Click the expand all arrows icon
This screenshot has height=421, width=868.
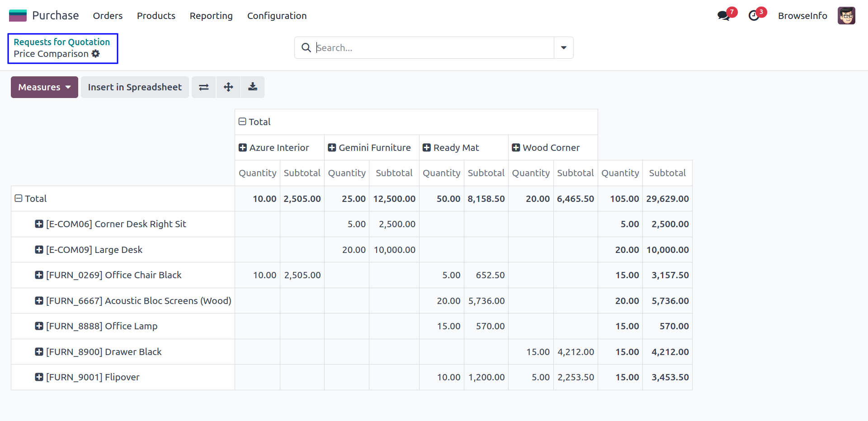pyautogui.click(x=228, y=87)
